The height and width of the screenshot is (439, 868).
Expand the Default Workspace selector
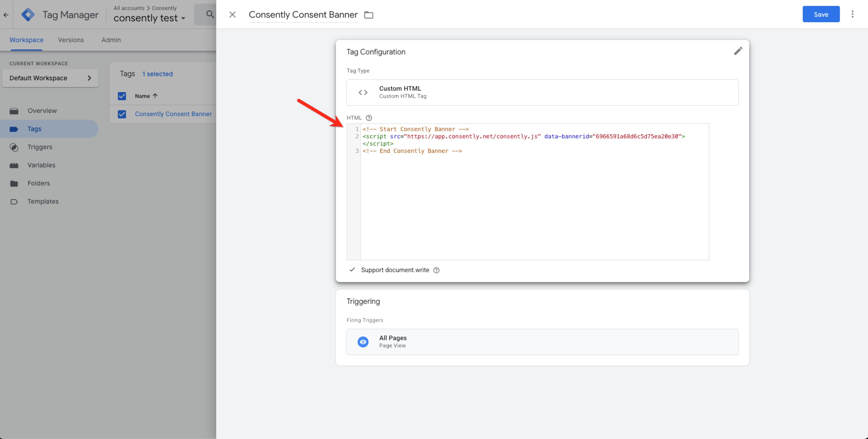pyautogui.click(x=50, y=78)
